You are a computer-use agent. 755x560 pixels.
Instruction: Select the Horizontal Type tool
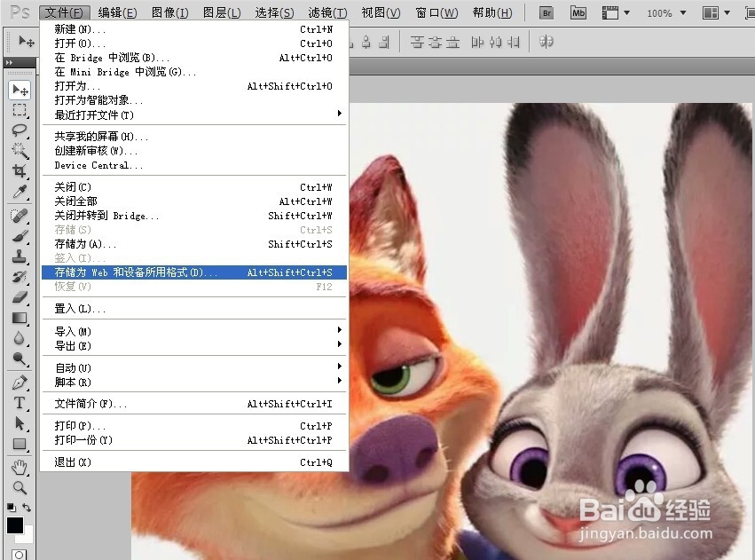coord(20,403)
